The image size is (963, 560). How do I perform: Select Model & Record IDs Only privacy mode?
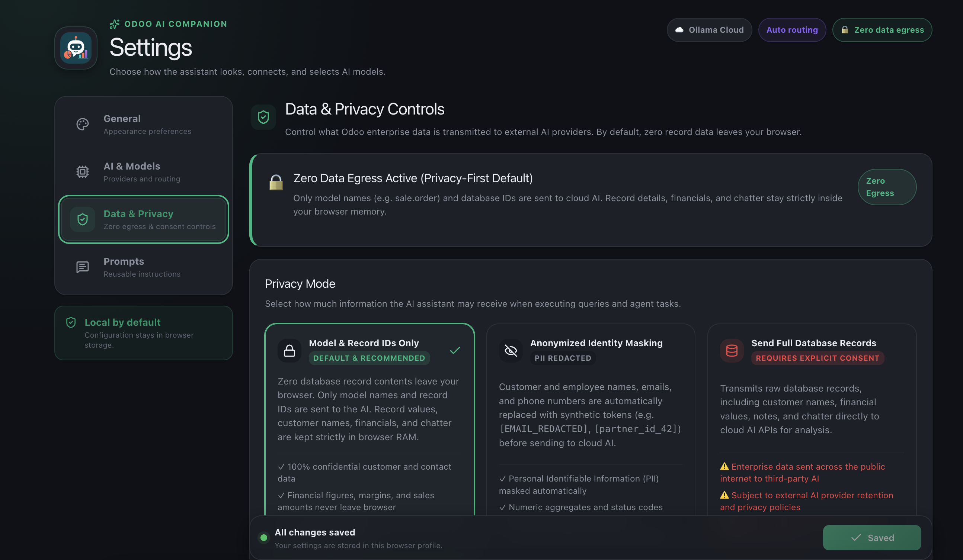click(369, 420)
